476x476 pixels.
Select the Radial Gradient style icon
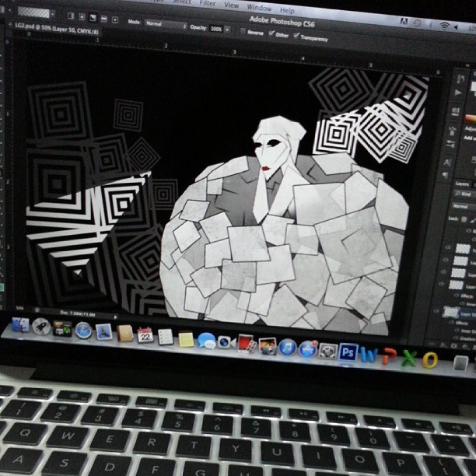82,16
